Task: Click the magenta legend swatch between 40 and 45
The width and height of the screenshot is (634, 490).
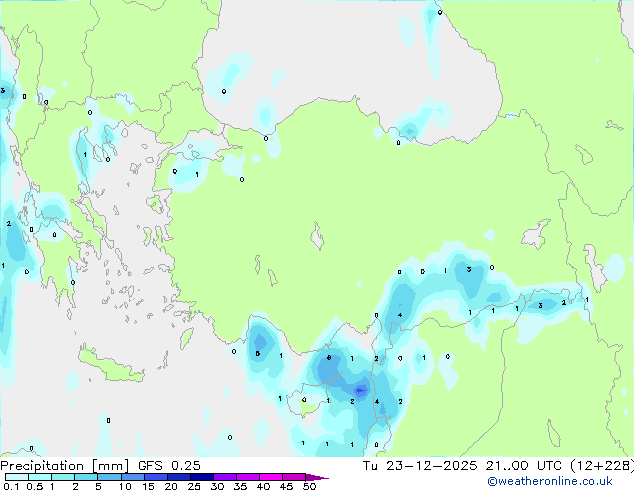Action: 271,477
